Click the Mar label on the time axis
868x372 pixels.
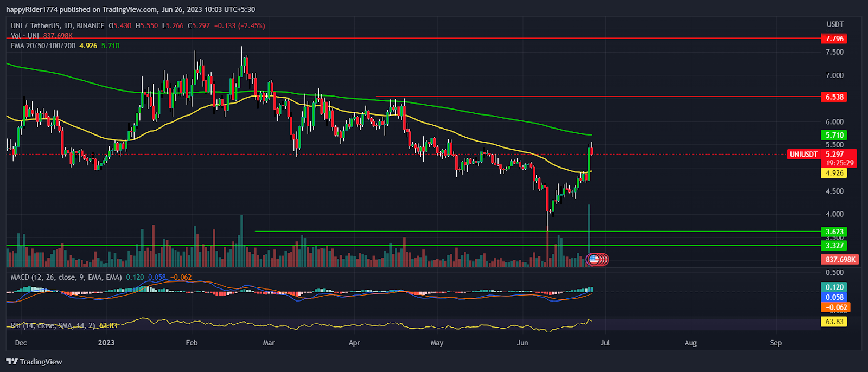click(x=269, y=343)
